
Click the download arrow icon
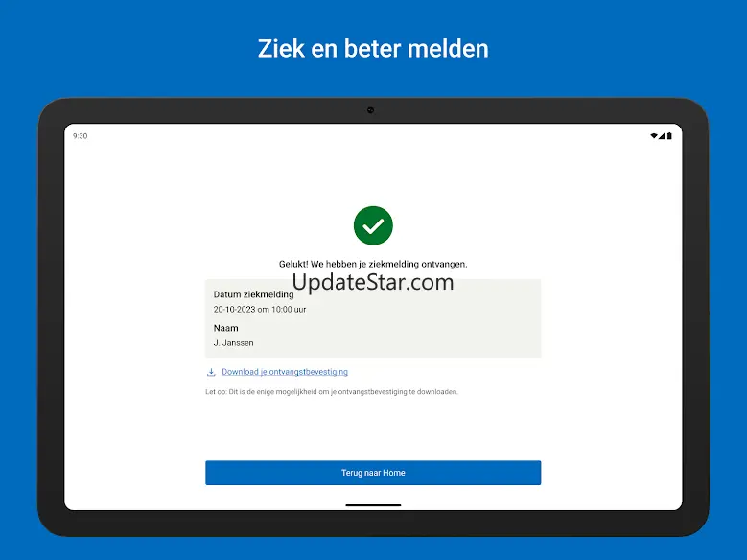point(211,372)
